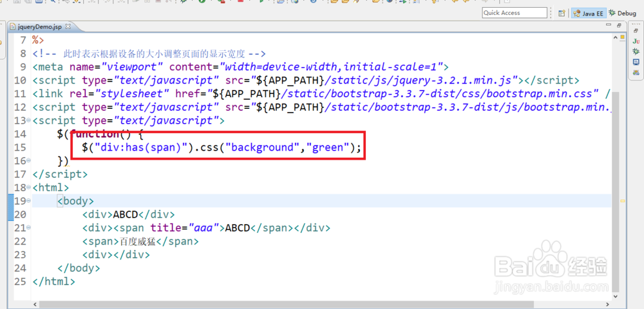Select the jqueryDemo.jsp editor tab
The height and width of the screenshot is (309, 644).
(39, 26)
